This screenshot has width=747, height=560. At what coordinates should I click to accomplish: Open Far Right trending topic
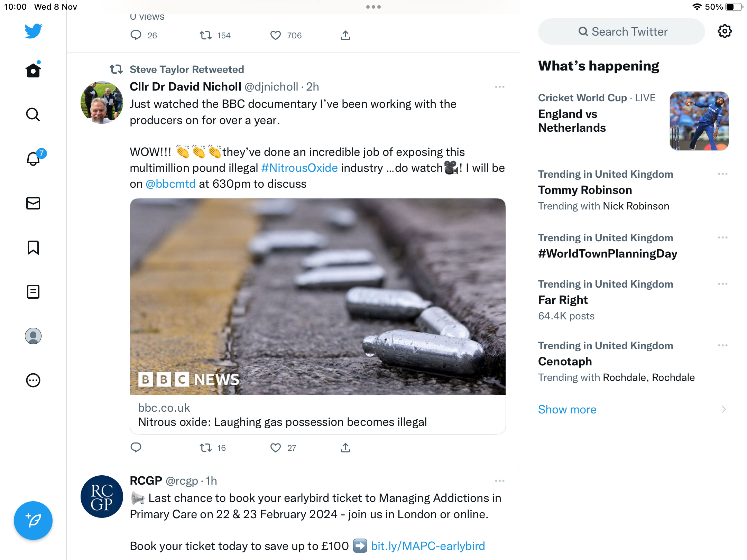tap(563, 300)
